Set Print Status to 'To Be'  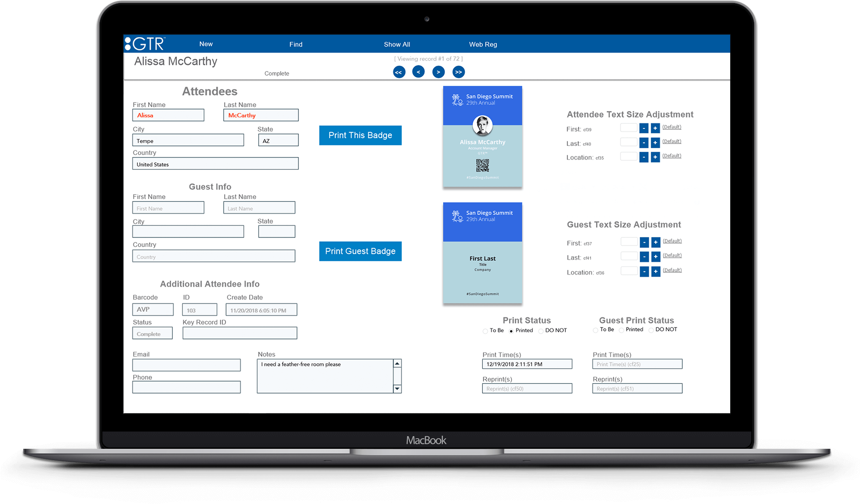pyautogui.click(x=485, y=331)
